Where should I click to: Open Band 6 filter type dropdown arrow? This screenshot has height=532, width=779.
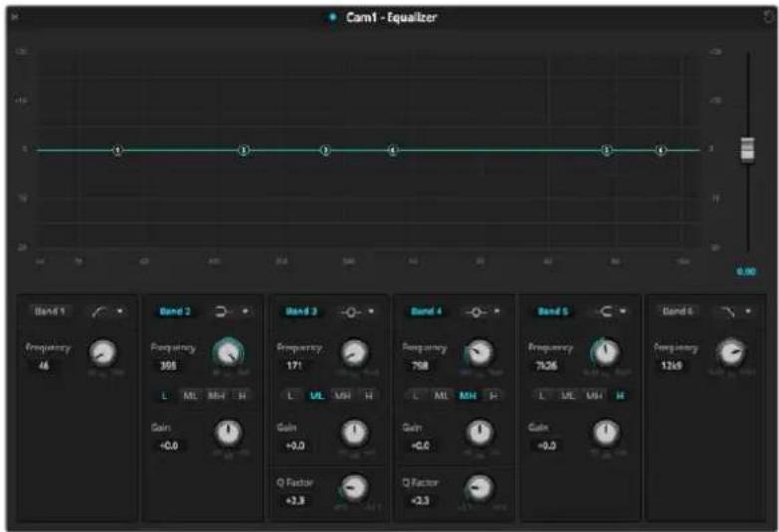748,311
